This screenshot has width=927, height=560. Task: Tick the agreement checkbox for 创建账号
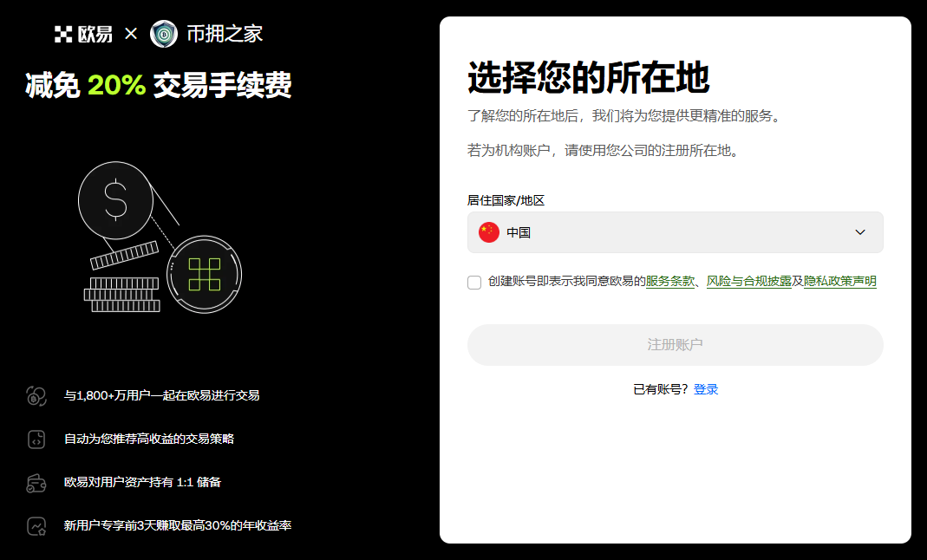[474, 283]
